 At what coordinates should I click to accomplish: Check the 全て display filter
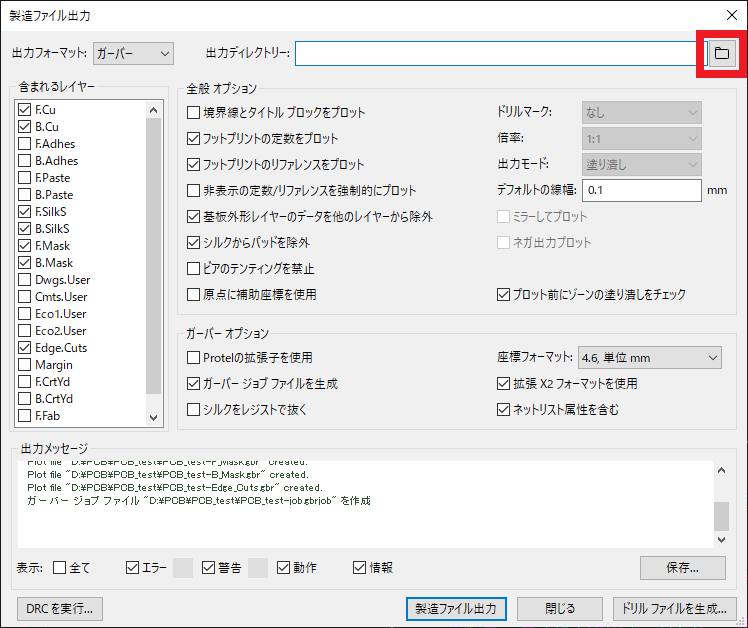(59, 568)
